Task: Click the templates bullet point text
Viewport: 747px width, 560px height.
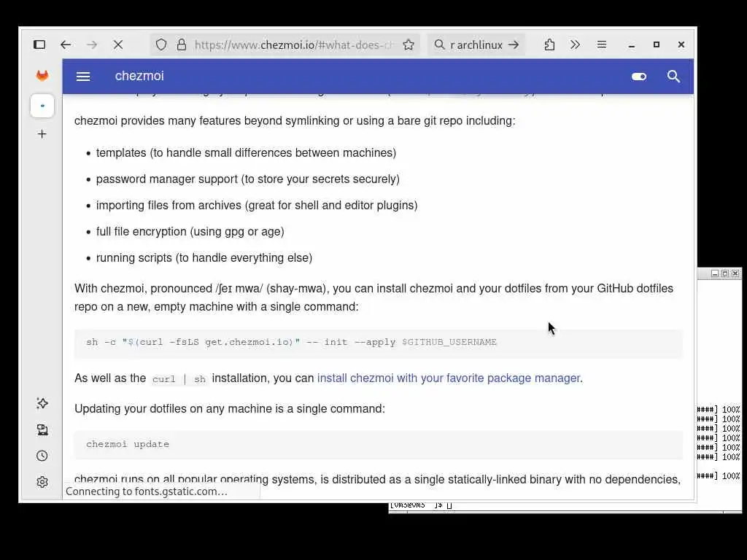Action: click(x=247, y=153)
